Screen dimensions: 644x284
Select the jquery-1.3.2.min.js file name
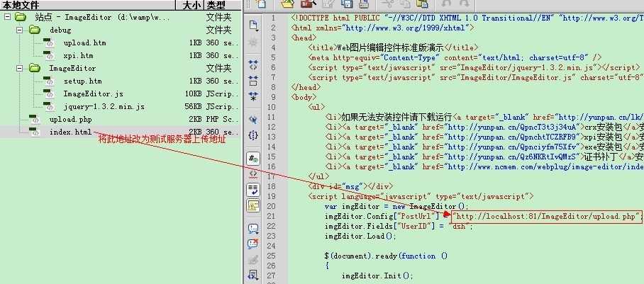coord(104,107)
